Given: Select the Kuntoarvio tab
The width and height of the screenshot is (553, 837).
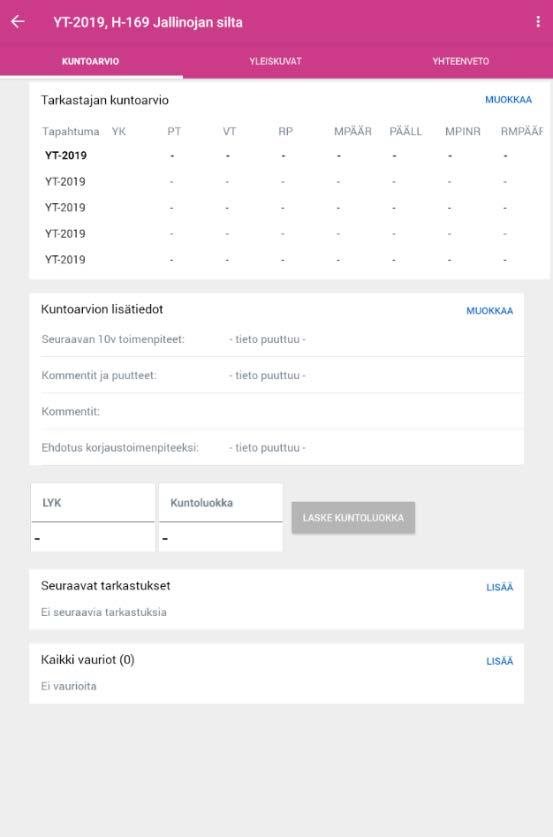Looking at the screenshot, I should (x=91, y=61).
